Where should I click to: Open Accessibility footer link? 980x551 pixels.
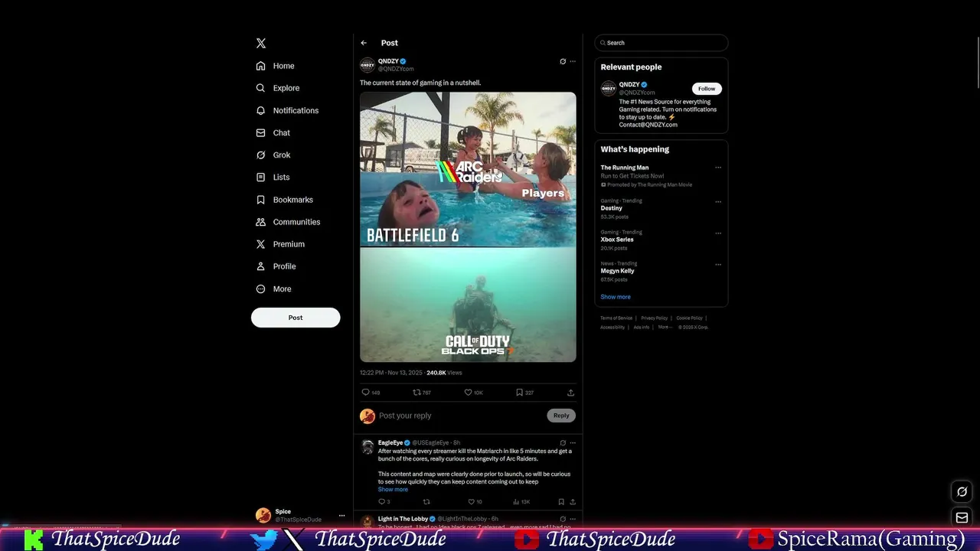(612, 327)
